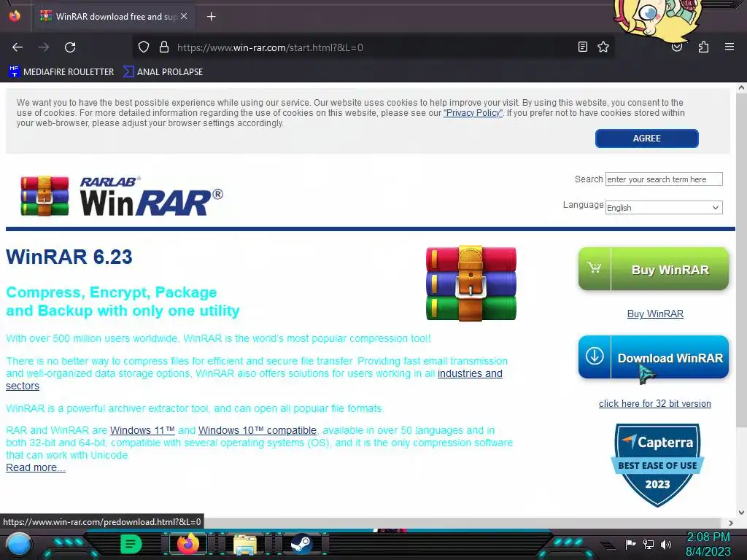
Task: Open the Windows 11 link
Action: coord(142,430)
